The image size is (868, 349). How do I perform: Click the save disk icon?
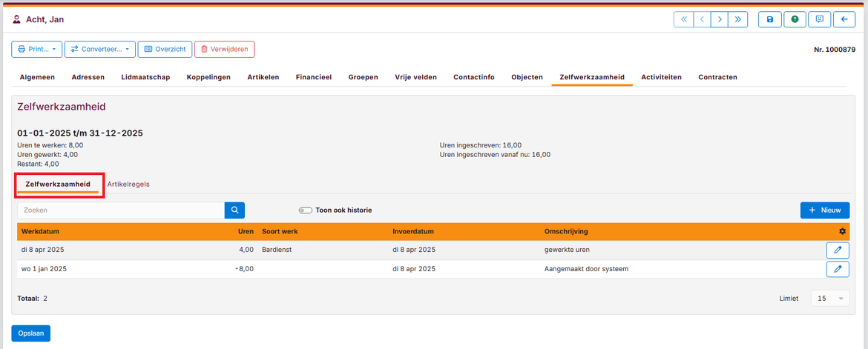(x=769, y=20)
